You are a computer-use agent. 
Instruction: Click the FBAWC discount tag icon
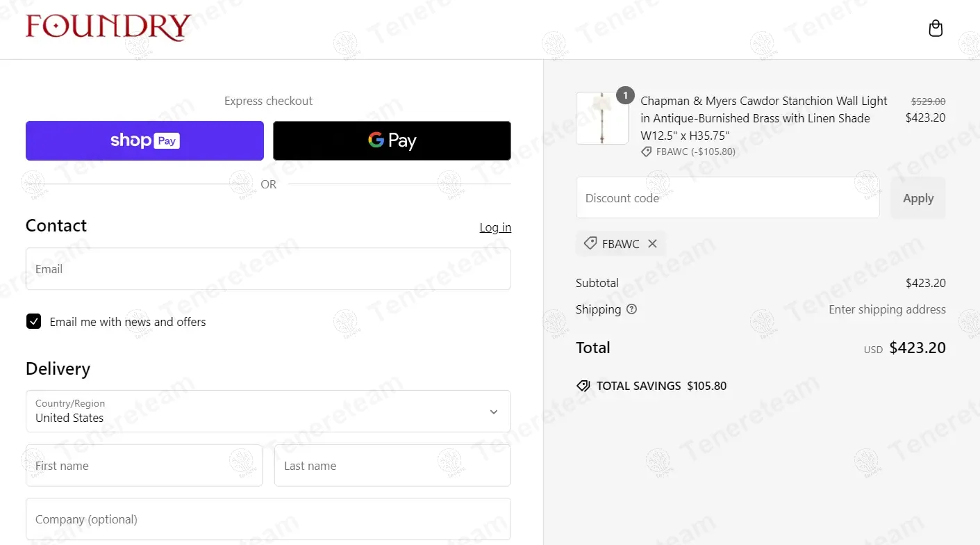point(590,243)
